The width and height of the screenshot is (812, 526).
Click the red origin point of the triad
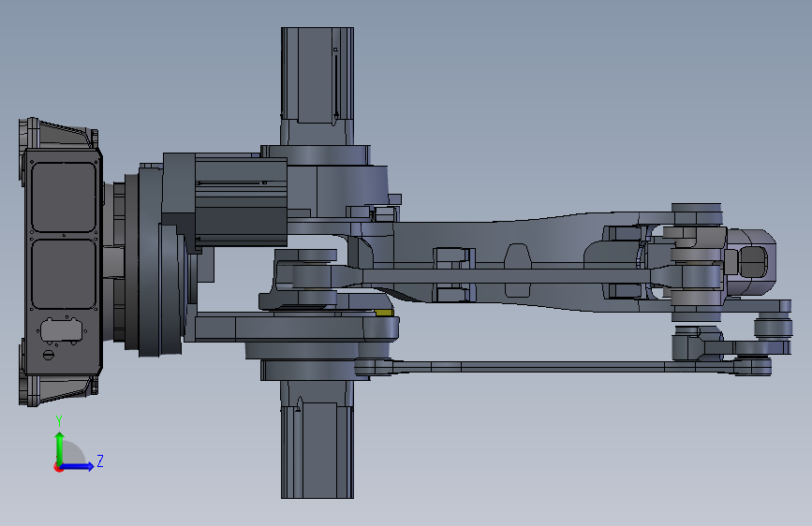[x=58, y=467]
